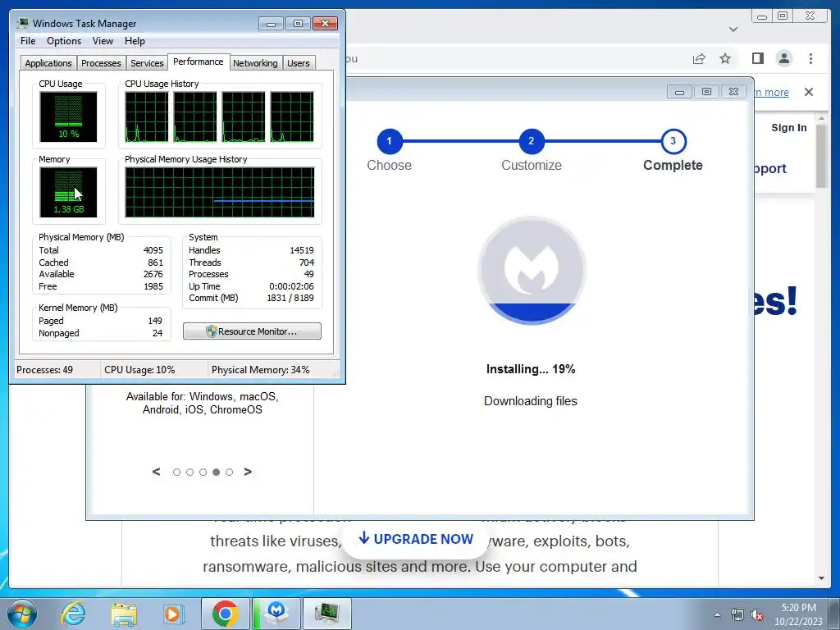Switch to Malwarebytes installer in taskbar
Viewport: 840px width, 630px height.
[x=276, y=614]
